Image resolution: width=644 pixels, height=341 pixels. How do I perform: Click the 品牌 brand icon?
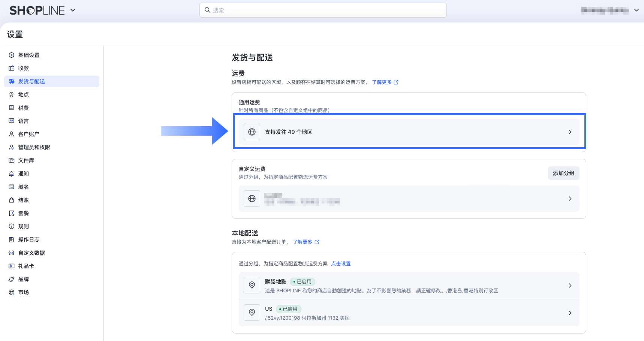(12, 279)
